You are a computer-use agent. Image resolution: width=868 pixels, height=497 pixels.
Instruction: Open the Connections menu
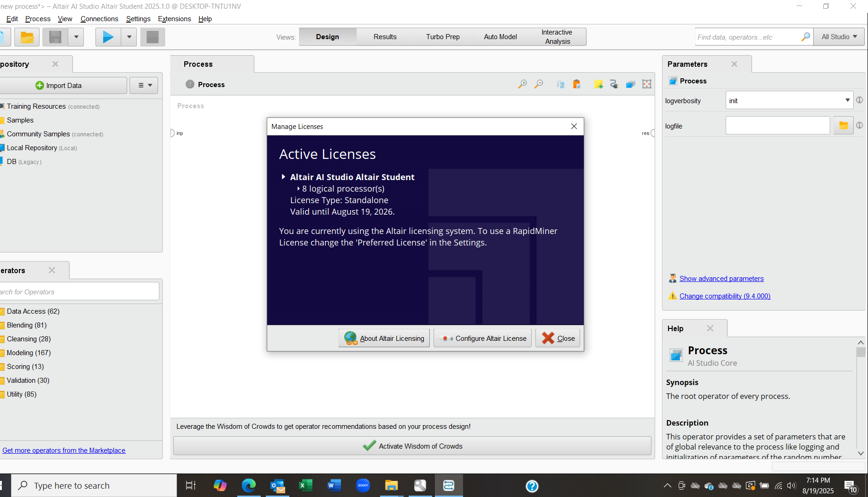tap(100, 19)
